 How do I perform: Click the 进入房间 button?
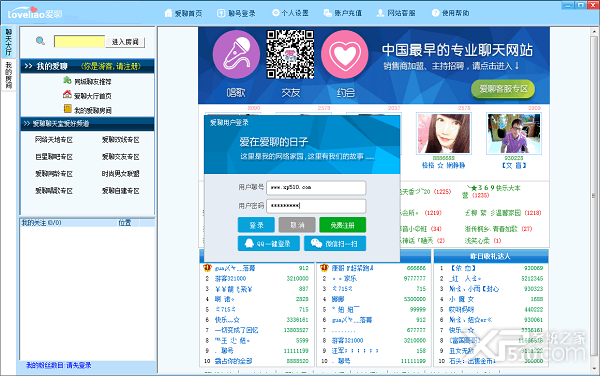(x=125, y=42)
